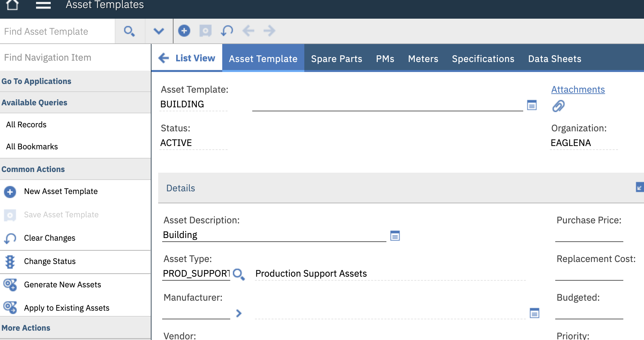The image size is (644, 340).
Task: Click the home icon in header
Action: coord(12,5)
